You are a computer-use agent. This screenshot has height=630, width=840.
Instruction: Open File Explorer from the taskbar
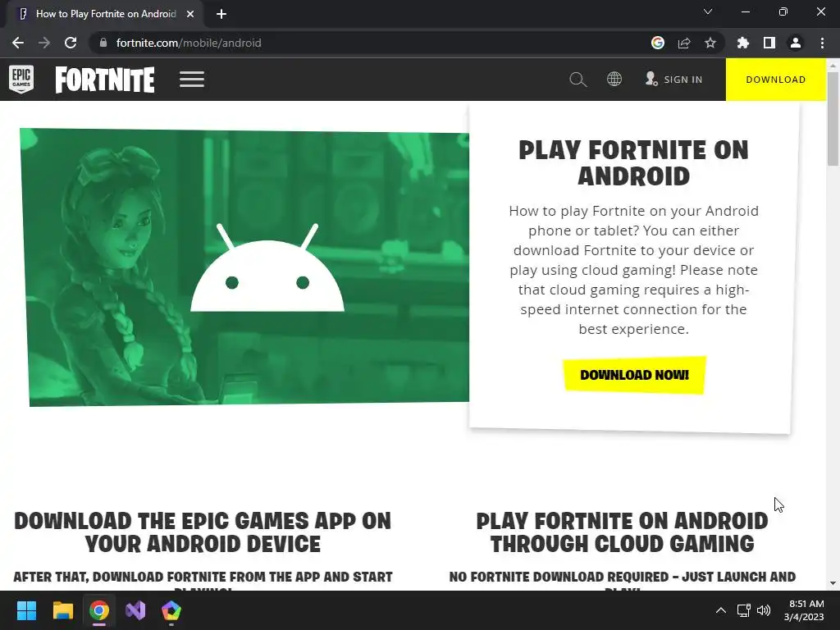62,610
